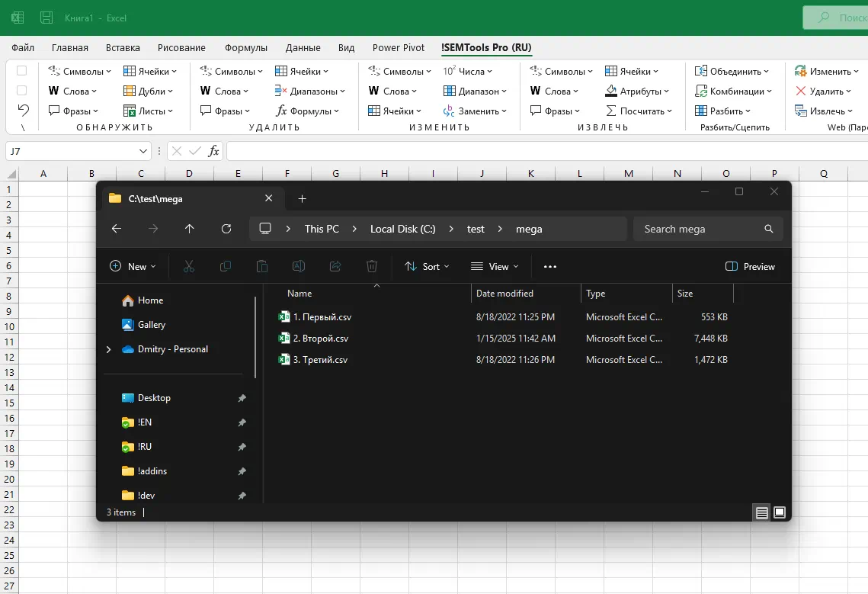Screen dimensions: 868x594
Task: Open the Заменить dropdown in ИЗМЕНИТЬ group
Action: click(475, 111)
